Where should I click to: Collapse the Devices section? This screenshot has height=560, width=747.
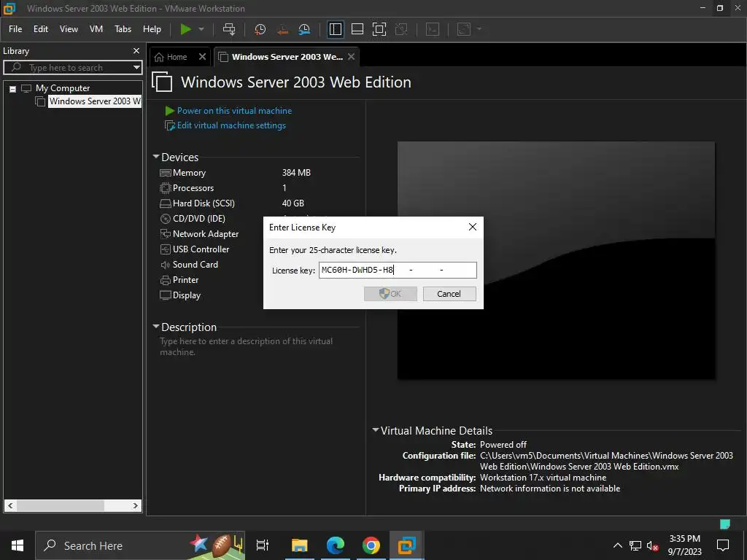156,157
